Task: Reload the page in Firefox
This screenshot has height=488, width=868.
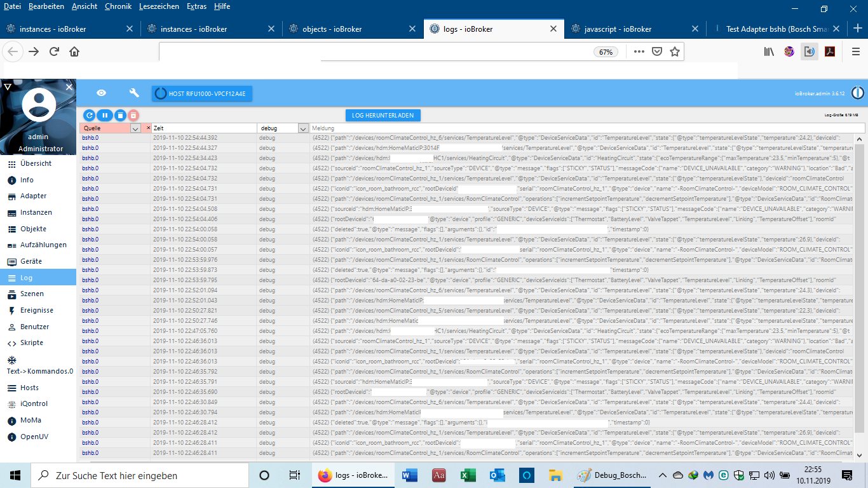Action: [54, 51]
